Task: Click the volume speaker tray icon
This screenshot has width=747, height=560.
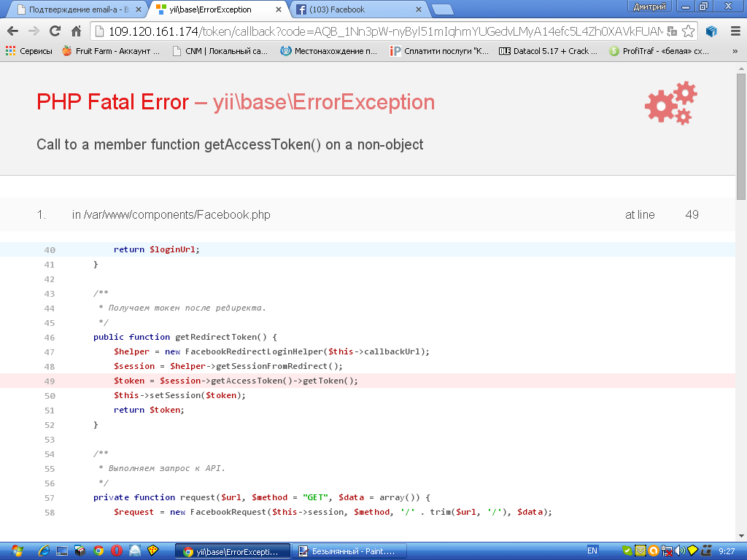Action: click(x=680, y=551)
